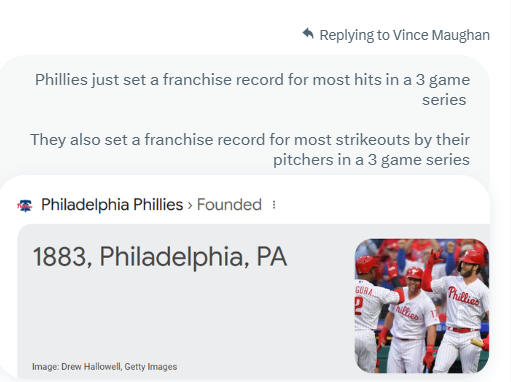The image size is (511, 382).
Task: Click the "pitchers in a 3 game series" line
Action: click(371, 160)
